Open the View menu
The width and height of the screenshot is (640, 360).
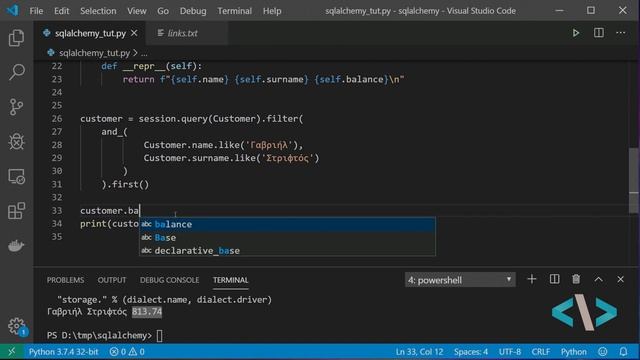pyautogui.click(x=137, y=11)
